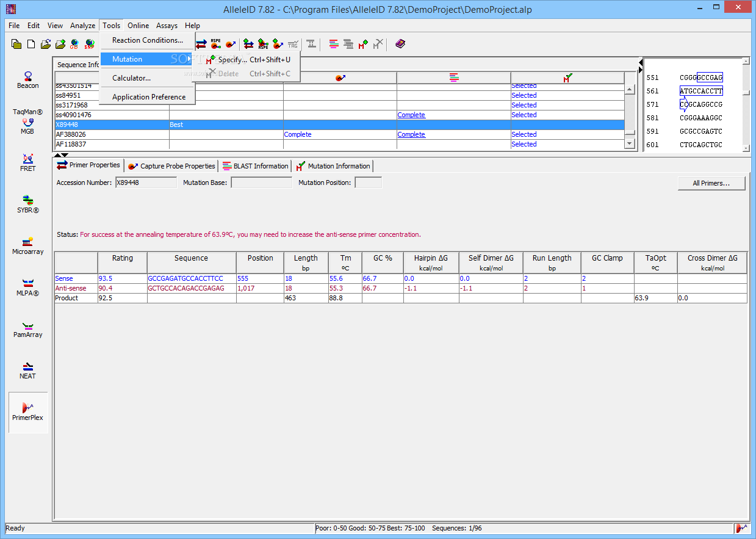This screenshot has width=756, height=539.
Task: Click the multiplex ASPE icon with green dot
Action: [264, 44]
